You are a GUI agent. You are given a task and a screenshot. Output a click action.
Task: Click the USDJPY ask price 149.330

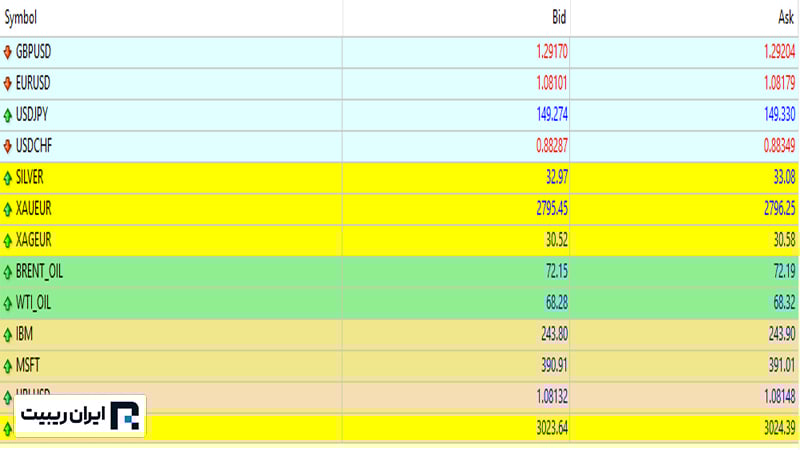[779, 115]
